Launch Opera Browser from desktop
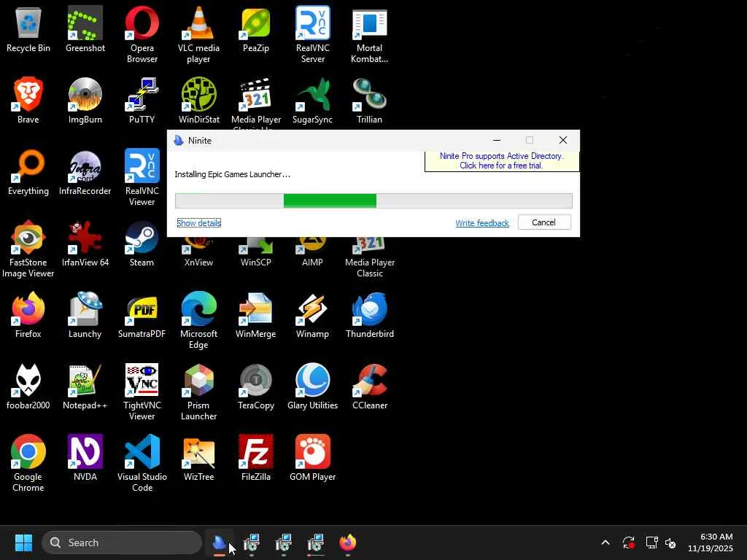This screenshot has width=747, height=560. coord(142,34)
